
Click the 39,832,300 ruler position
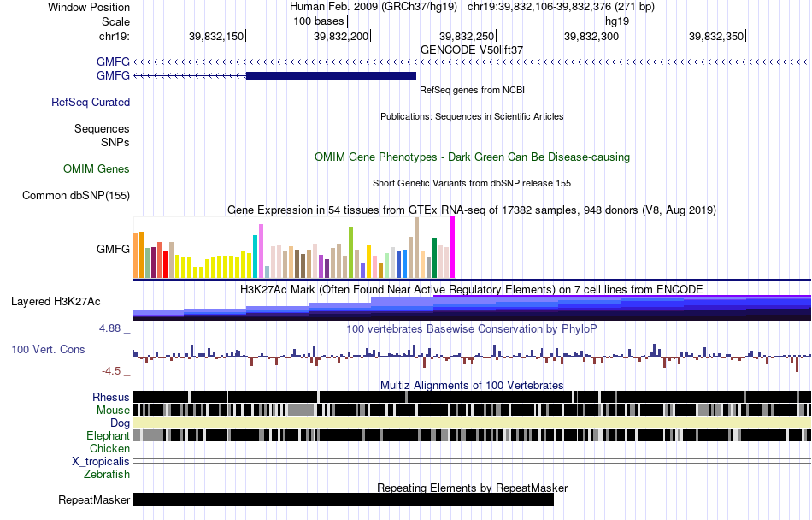(x=591, y=36)
